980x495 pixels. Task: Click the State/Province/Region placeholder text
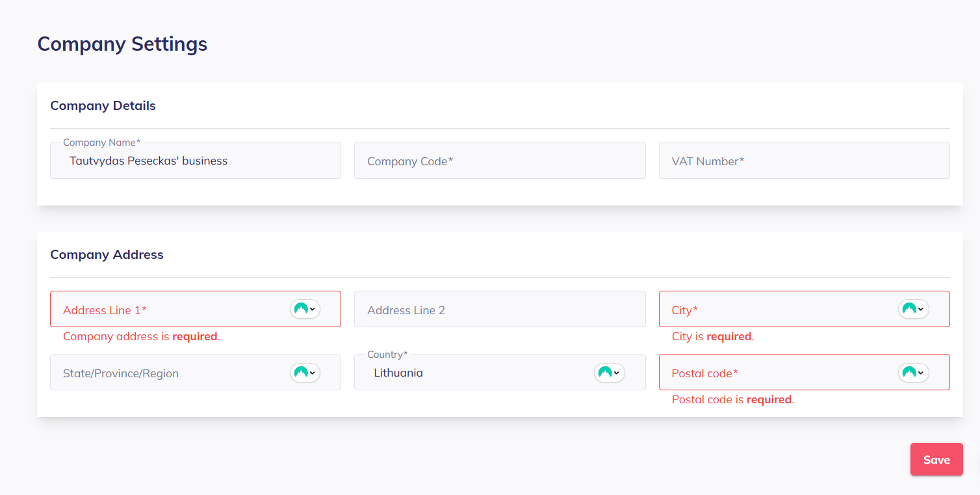point(121,373)
